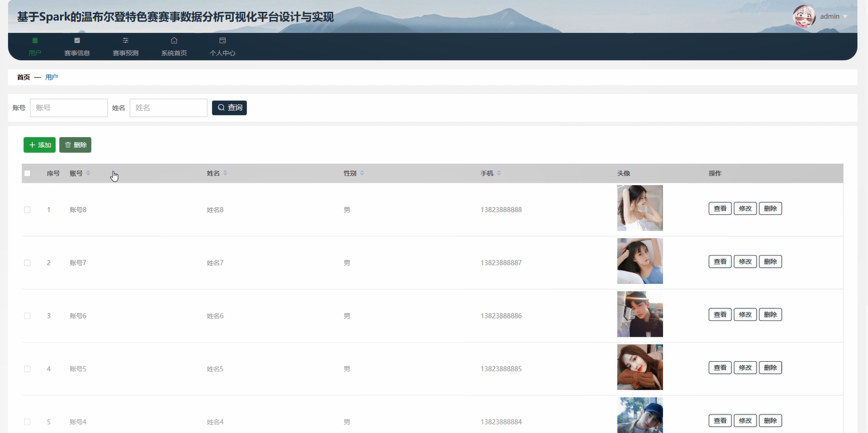Open the avatar thumbnail of 账号4
This screenshot has height=433, width=868.
point(640,415)
